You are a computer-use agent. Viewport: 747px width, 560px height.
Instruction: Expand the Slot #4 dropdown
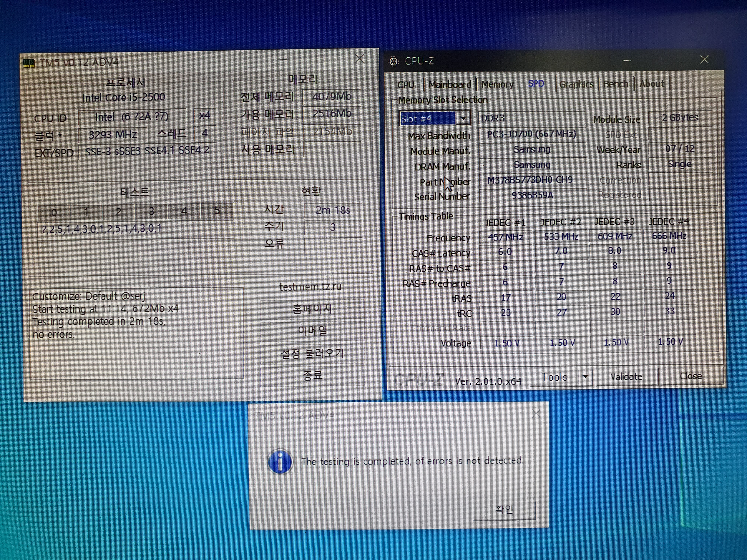[463, 119]
